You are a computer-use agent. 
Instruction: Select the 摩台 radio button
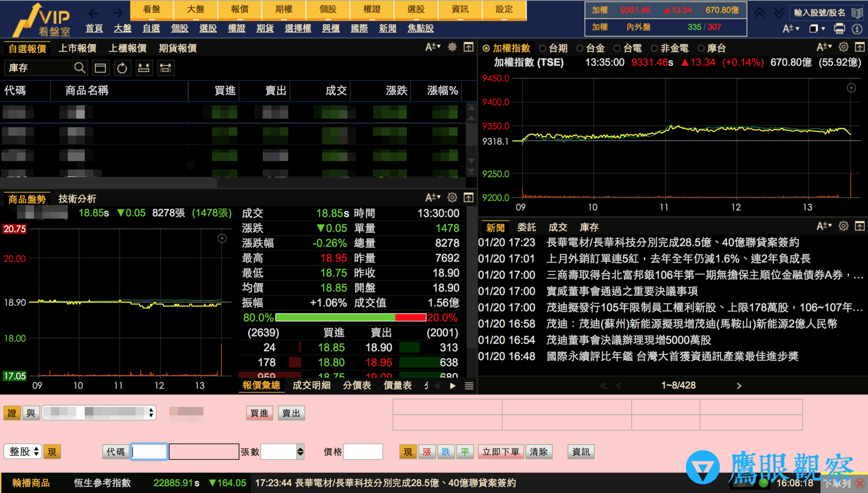point(712,48)
